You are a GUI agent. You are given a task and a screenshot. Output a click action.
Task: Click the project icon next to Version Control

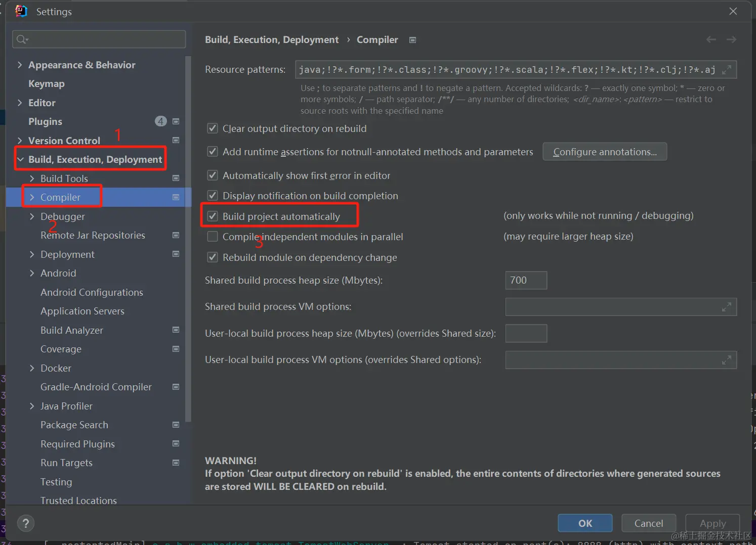point(176,140)
